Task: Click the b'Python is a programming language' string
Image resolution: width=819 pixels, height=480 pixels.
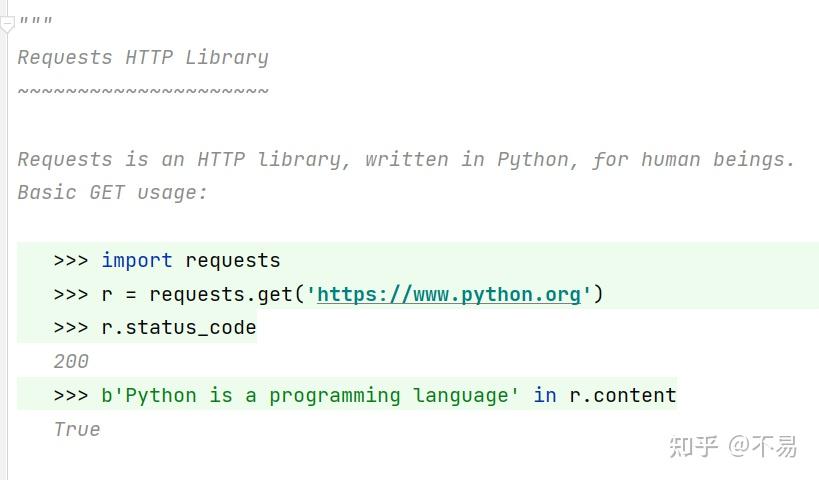Action: (x=310, y=396)
